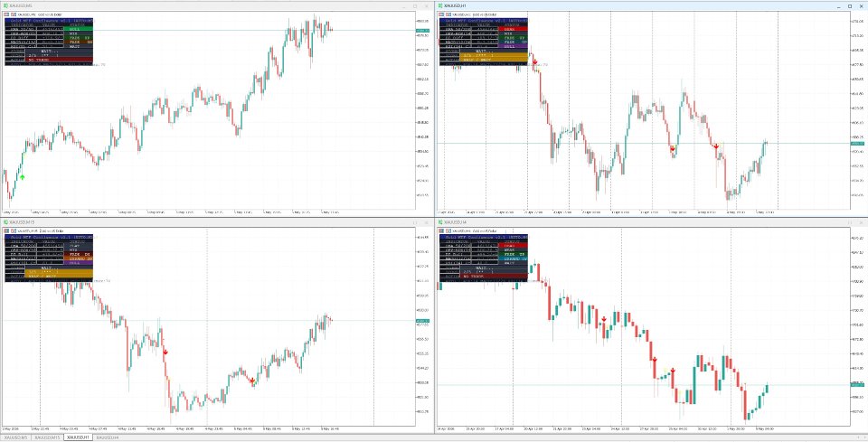The height and width of the screenshot is (442, 868).
Task: Select the later red sell arrow on M15 chart
Action: tap(252, 381)
